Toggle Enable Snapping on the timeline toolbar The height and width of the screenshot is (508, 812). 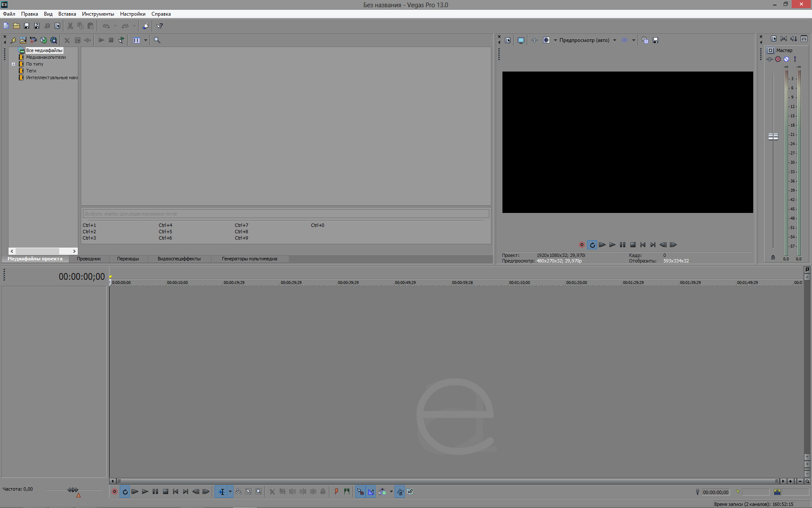tap(360, 492)
